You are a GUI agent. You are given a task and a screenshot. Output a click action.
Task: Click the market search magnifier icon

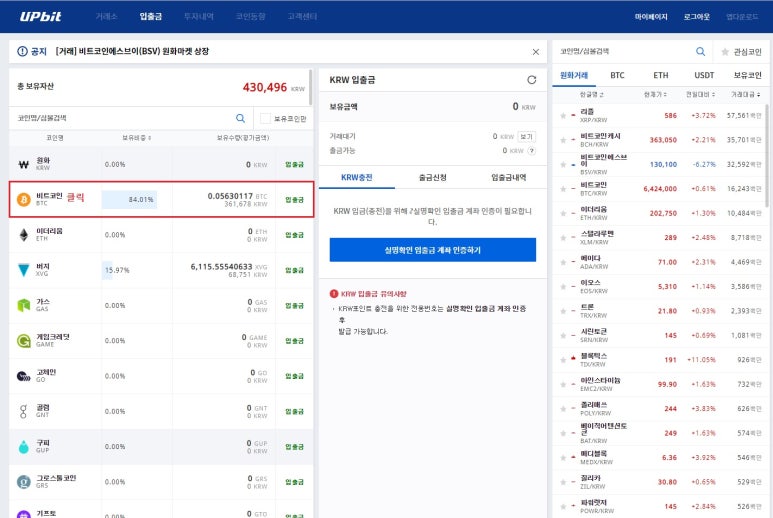pyautogui.click(x=701, y=51)
